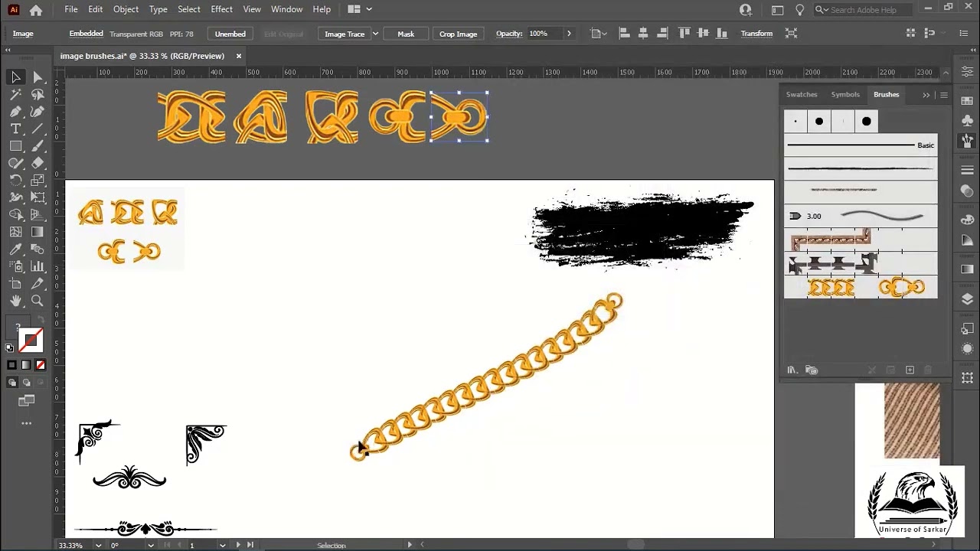Click the Unembed button
980x551 pixels.
tap(230, 34)
